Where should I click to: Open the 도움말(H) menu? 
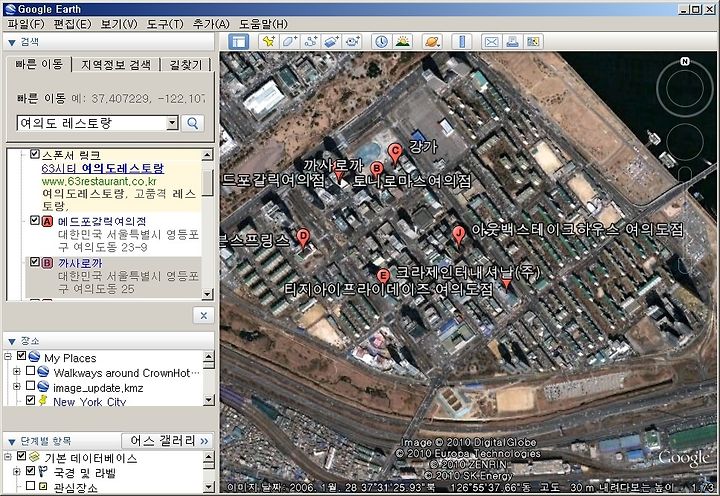[x=263, y=24]
